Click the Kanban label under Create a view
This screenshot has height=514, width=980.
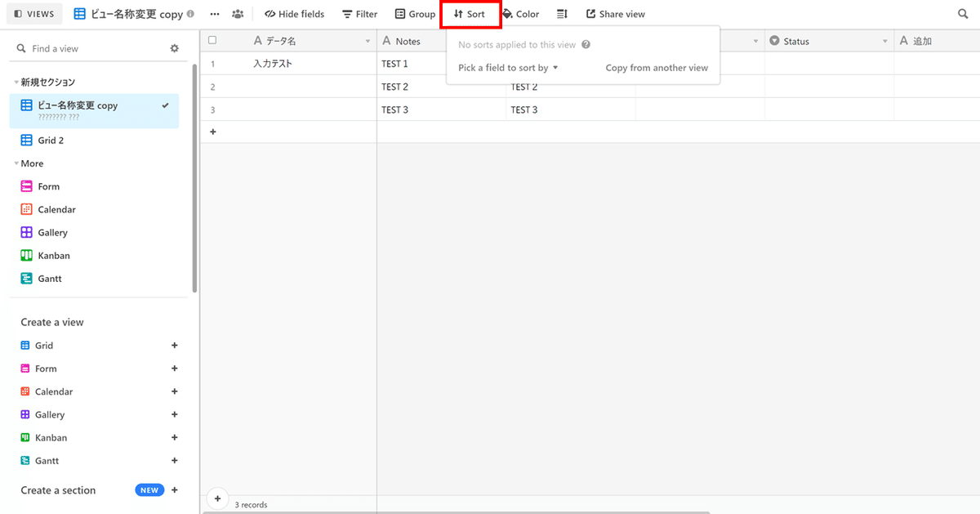51,437
